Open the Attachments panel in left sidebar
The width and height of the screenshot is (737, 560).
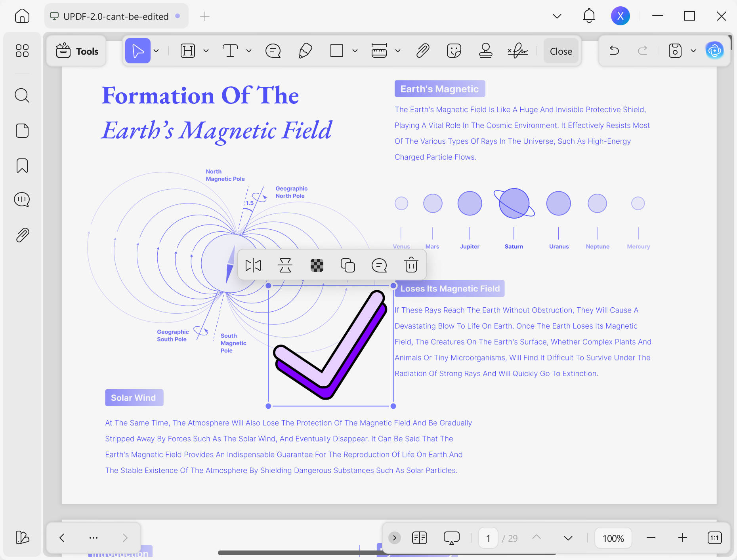[x=22, y=235]
